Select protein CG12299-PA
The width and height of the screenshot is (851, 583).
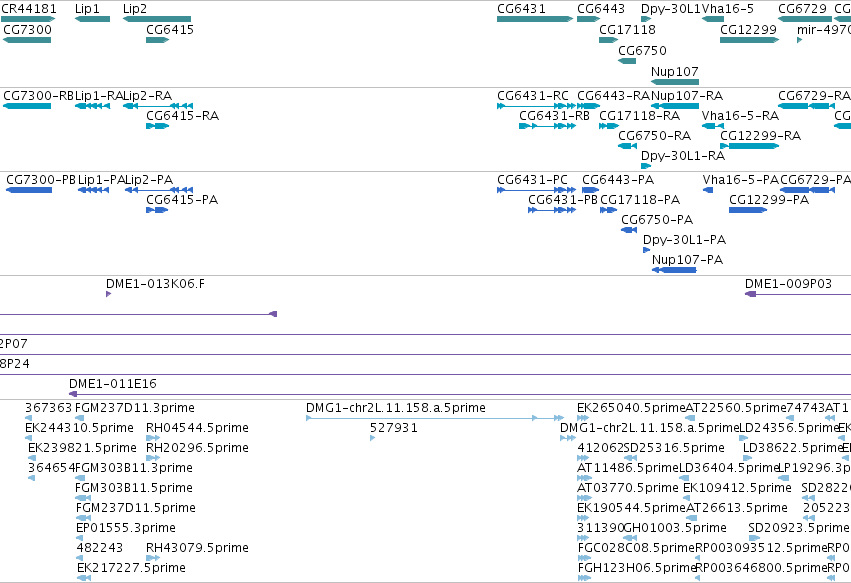tap(769, 200)
